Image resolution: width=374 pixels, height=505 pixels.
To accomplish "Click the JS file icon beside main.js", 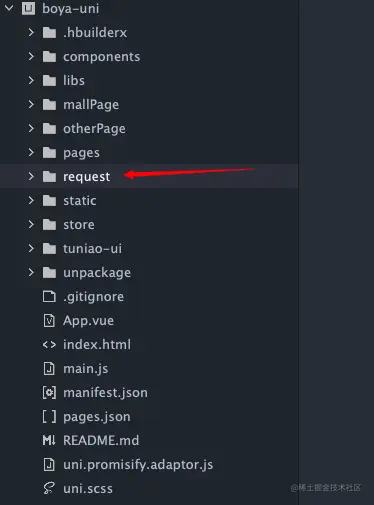I will pos(49,369).
